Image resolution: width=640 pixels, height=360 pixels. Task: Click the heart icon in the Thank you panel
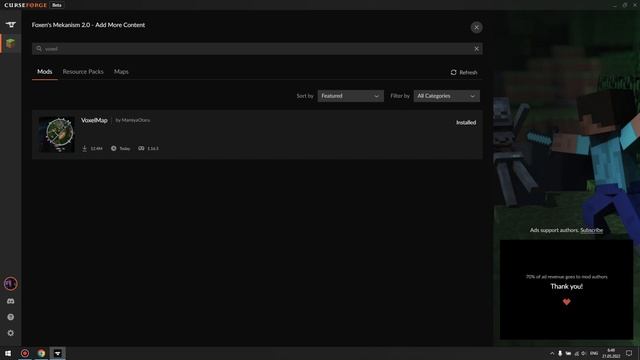pyautogui.click(x=567, y=302)
